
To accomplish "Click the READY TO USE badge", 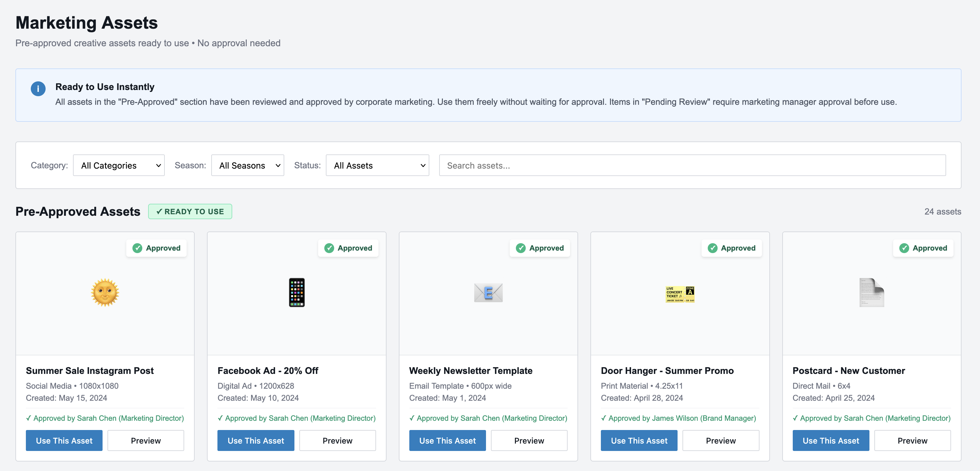I will coord(190,211).
